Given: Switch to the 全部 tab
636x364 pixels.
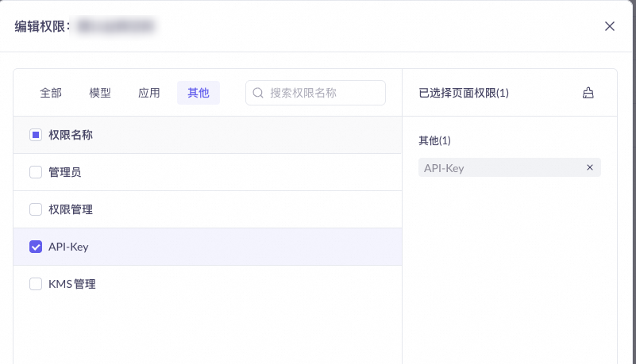Looking at the screenshot, I should (51, 93).
